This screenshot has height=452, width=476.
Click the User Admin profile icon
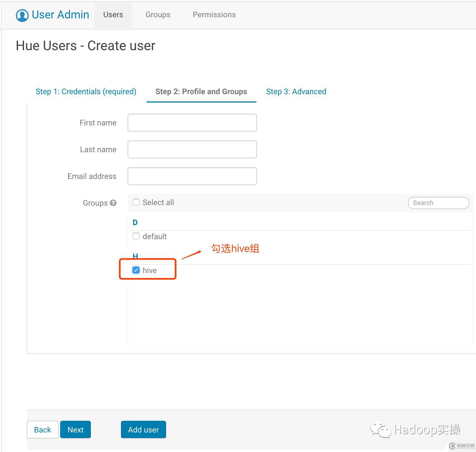22,15
